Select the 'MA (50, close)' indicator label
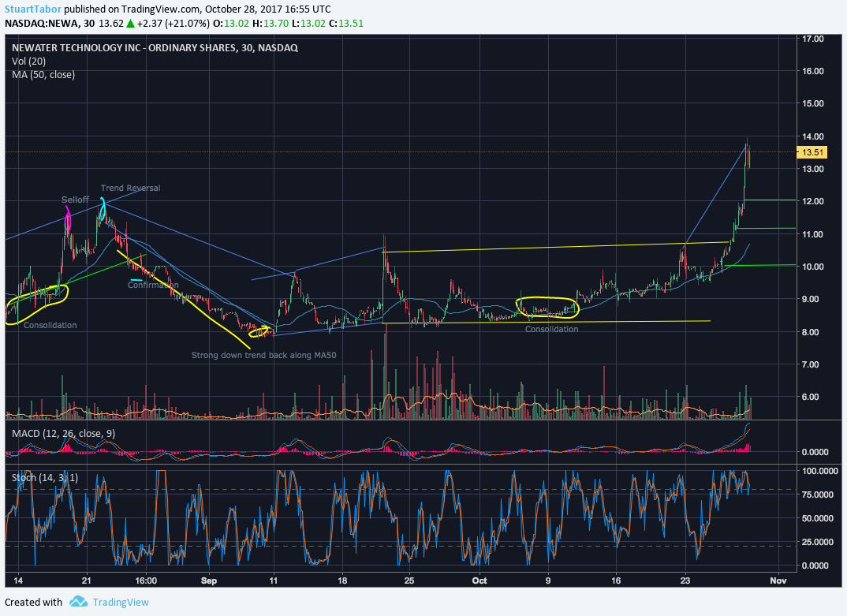The width and height of the screenshot is (847, 616). coord(43,75)
